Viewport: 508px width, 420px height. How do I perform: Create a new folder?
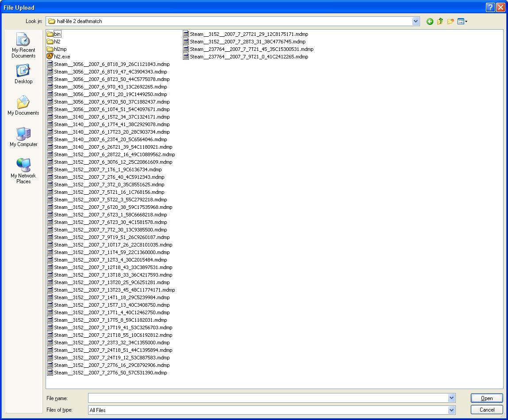(450, 21)
